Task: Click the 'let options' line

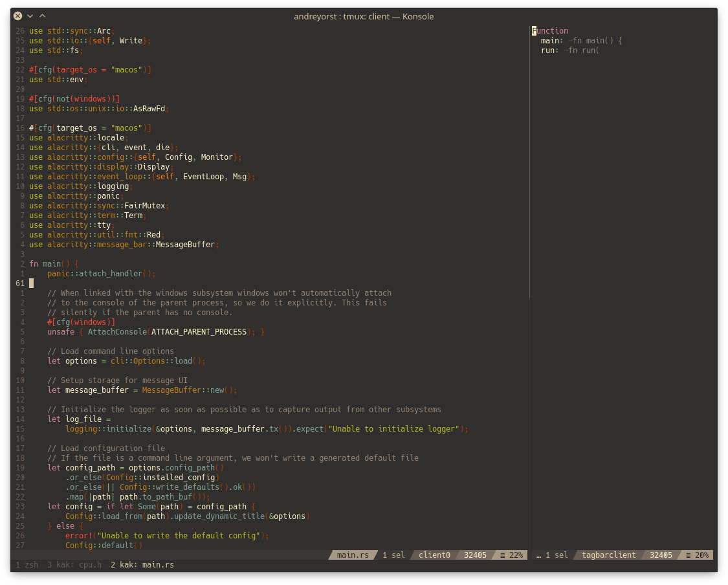Action: pyautogui.click(x=126, y=361)
